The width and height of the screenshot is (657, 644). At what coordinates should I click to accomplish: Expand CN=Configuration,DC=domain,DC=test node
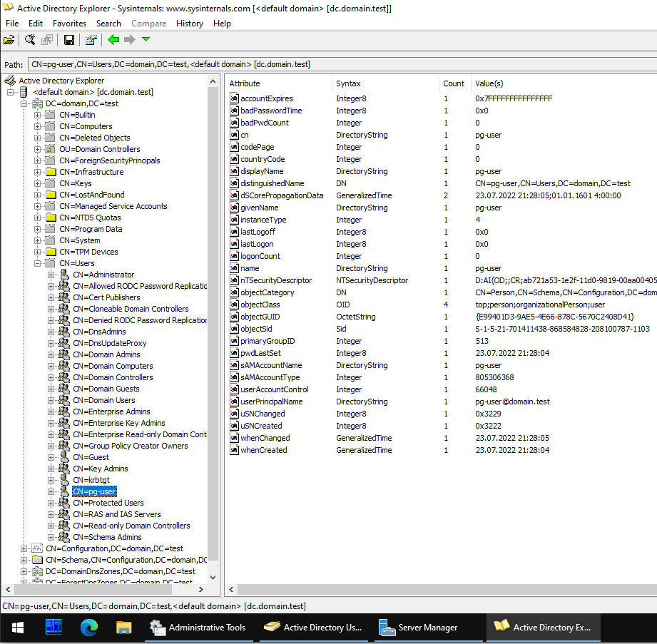[24, 548]
